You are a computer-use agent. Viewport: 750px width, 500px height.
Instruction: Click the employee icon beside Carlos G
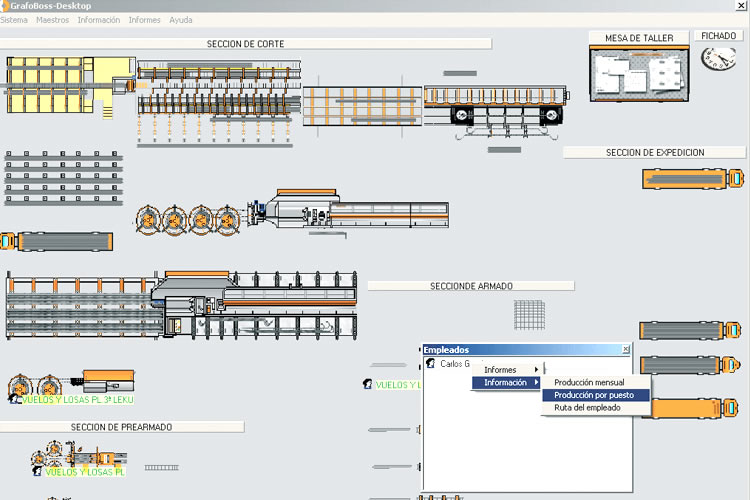[431, 364]
